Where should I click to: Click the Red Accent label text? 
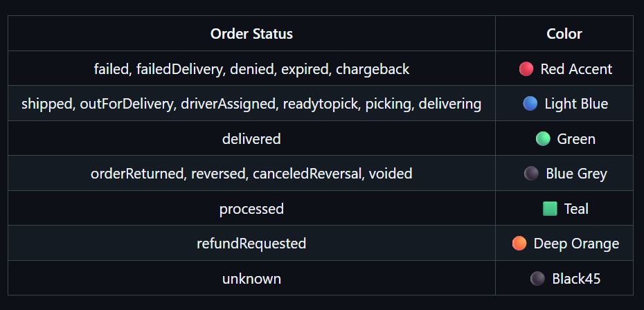(x=576, y=69)
